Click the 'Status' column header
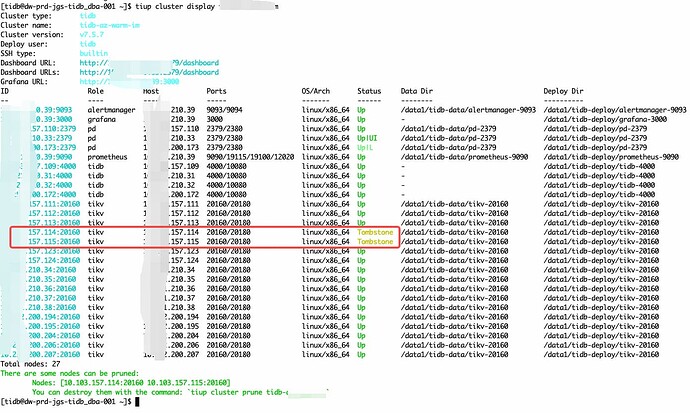Screen dimensions: 690x413 pyautogui.click(x=369, y=91)
